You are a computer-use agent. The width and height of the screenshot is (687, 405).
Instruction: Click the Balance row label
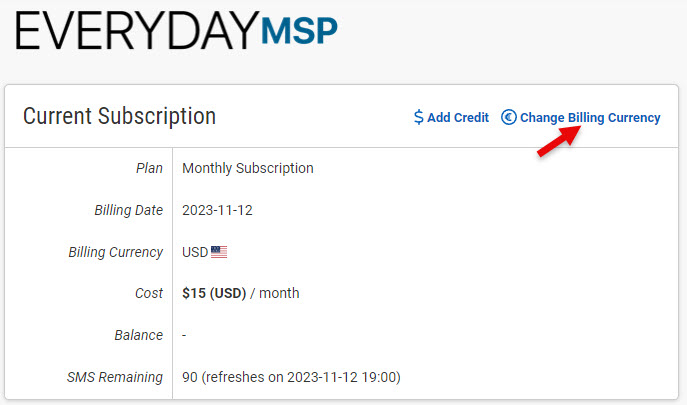138,335
